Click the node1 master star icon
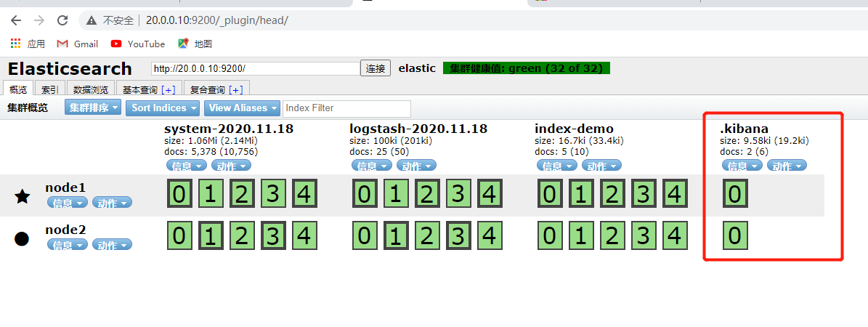Image resolution: width=868 pixels, height=327 pixels. pos(22,195)
